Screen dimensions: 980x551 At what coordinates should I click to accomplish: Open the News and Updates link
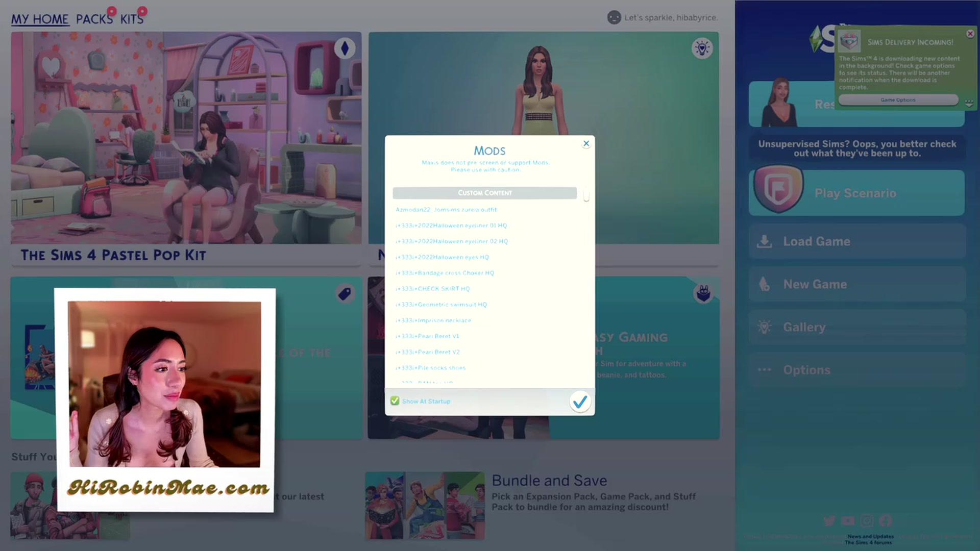[870, 536]
